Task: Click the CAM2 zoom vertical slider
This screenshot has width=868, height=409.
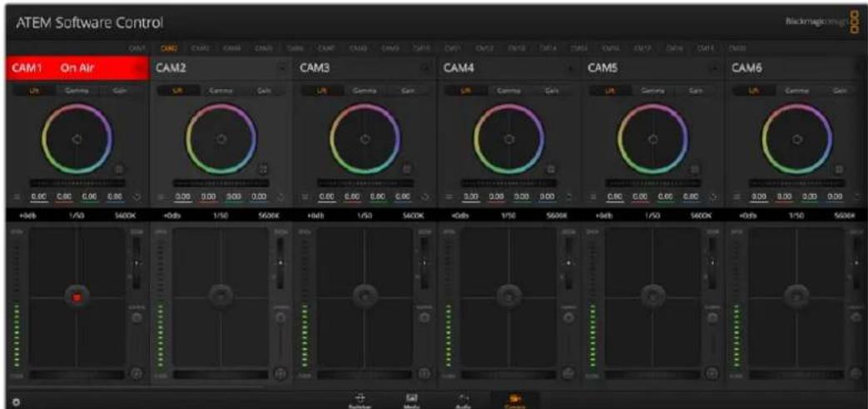Action: pyautogui.click(x=280, y=263)
